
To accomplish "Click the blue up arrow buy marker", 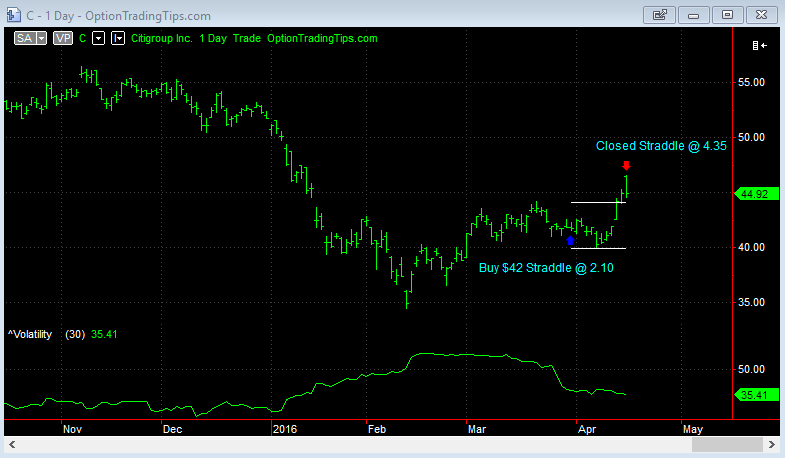I will click(570, 241).
